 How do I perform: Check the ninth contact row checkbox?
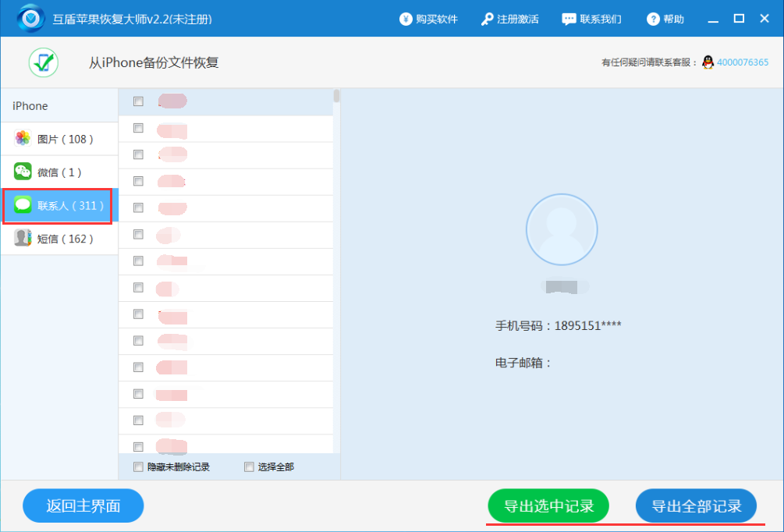[x=139, y=314]
